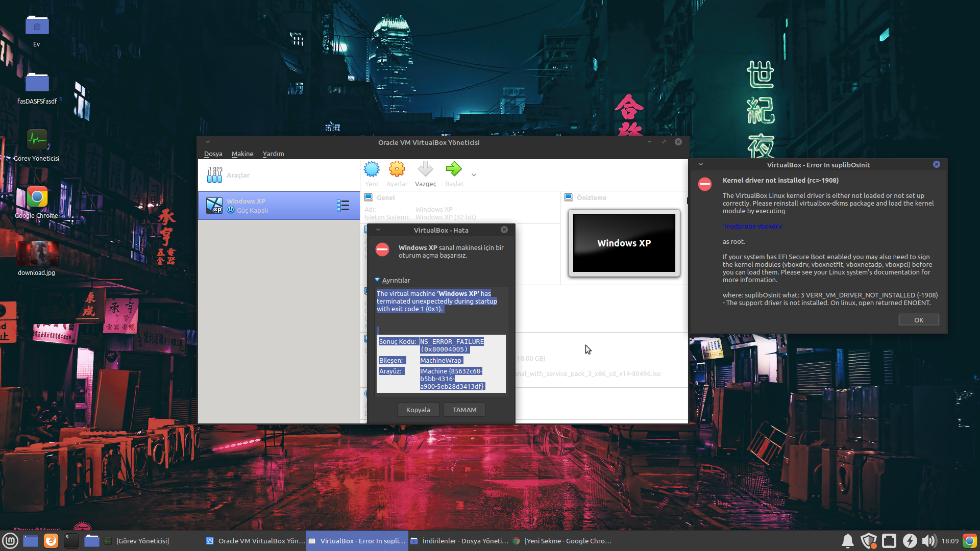The image size is (980, 551).
Task: Click the volume speaker tray icon
Action: [928, 541]
